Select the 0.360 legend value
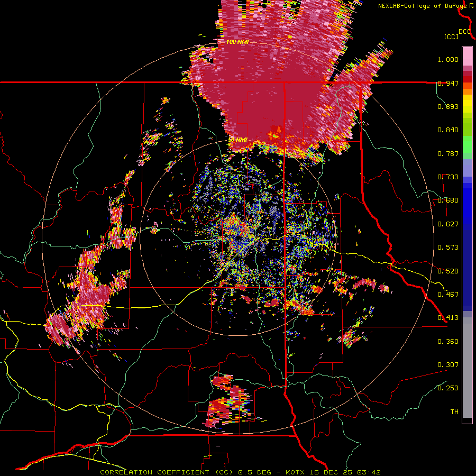The image size is (476, 476). [x=448, y=342]
